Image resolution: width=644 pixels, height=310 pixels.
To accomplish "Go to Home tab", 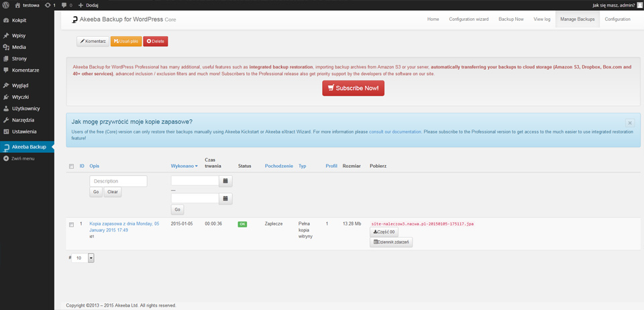I will (433, 19).
